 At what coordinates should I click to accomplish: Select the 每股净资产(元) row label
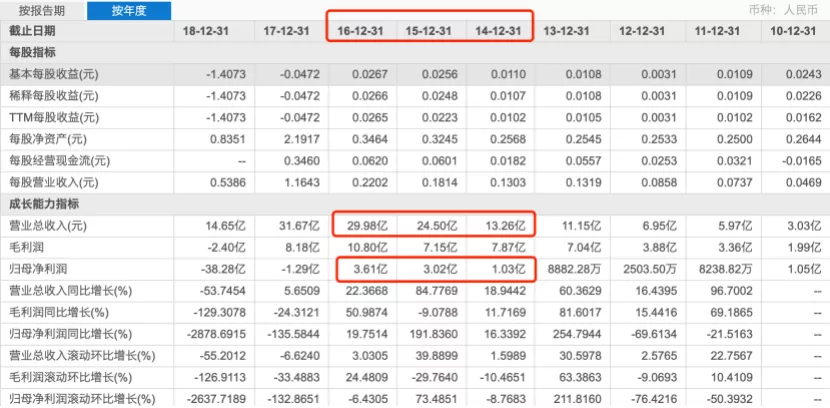[x=48, y=139]
